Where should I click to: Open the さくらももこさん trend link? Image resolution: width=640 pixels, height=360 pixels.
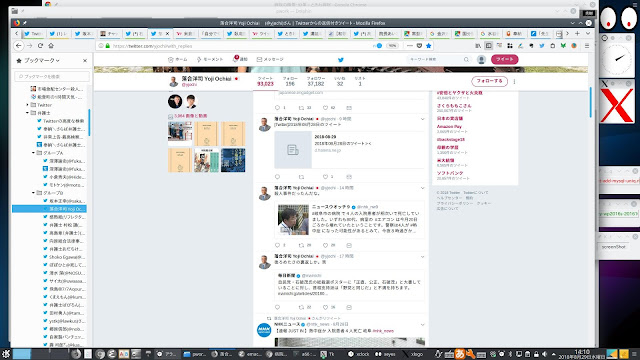tap(454, 106)
